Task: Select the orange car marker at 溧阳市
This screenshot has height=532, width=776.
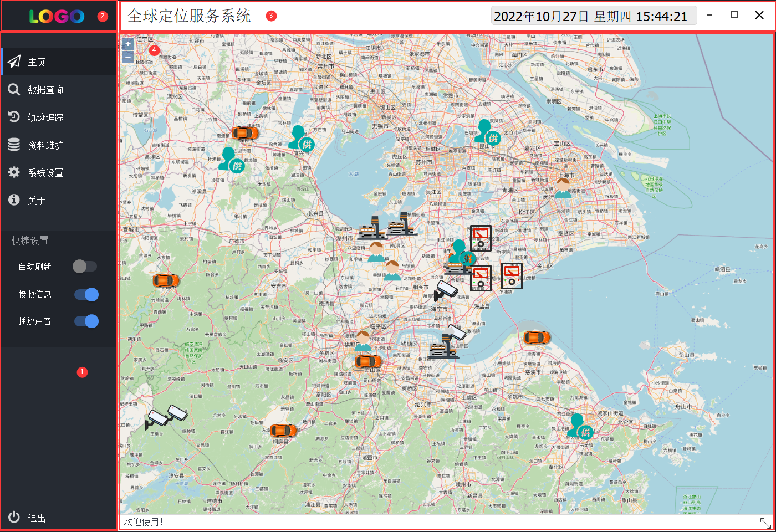Action: (244, 132)
